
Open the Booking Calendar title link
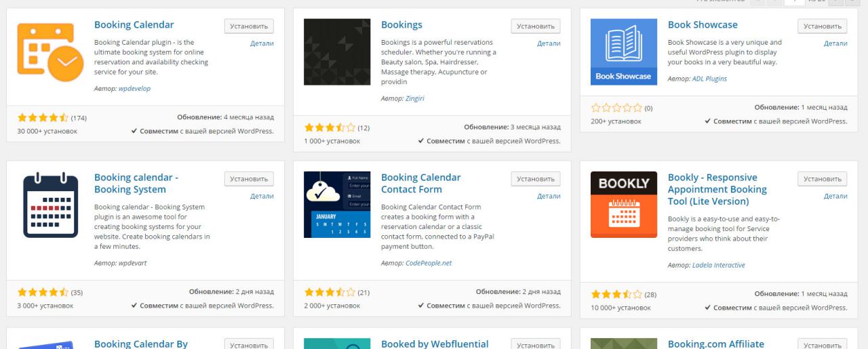134,25
